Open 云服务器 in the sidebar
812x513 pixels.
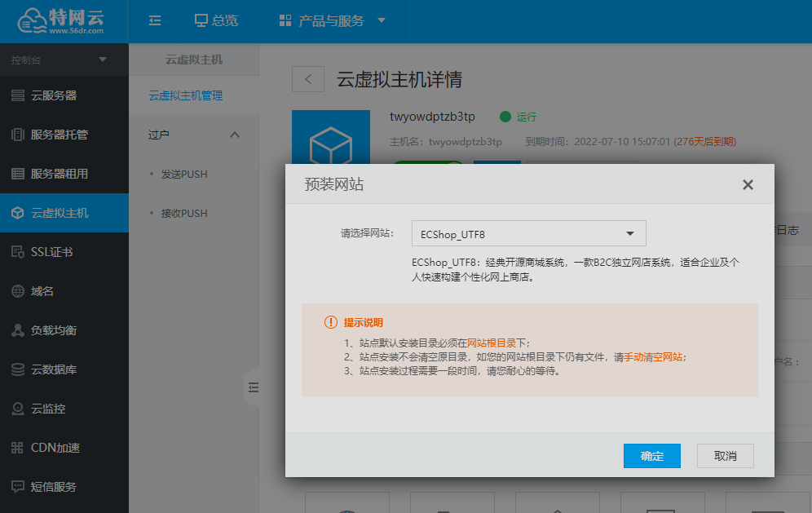(64, 95)
